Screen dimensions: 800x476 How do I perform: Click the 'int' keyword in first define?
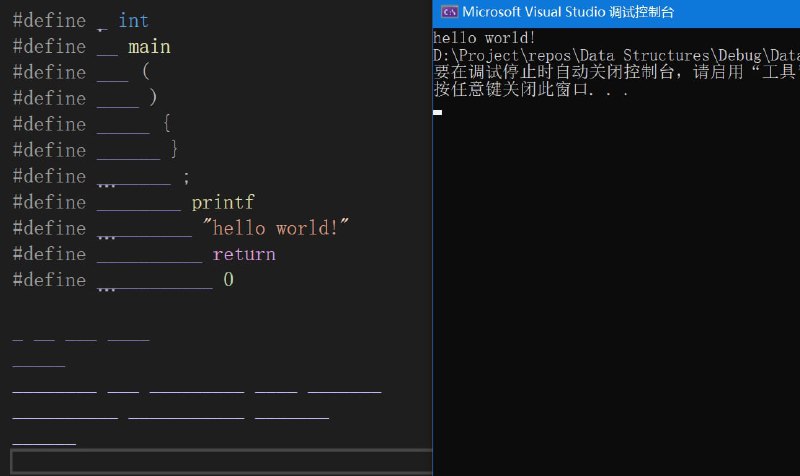click(x=134, y=21)
